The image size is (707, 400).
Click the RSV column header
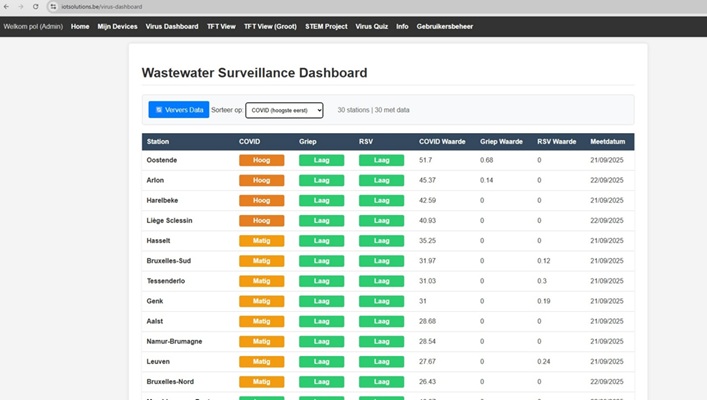coord(366,142)
